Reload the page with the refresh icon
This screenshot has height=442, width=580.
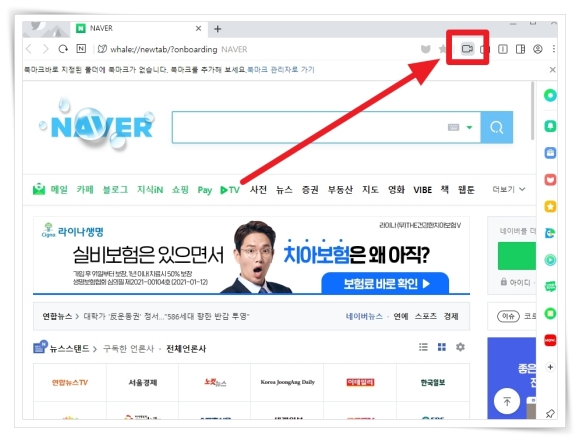point(63,49)
